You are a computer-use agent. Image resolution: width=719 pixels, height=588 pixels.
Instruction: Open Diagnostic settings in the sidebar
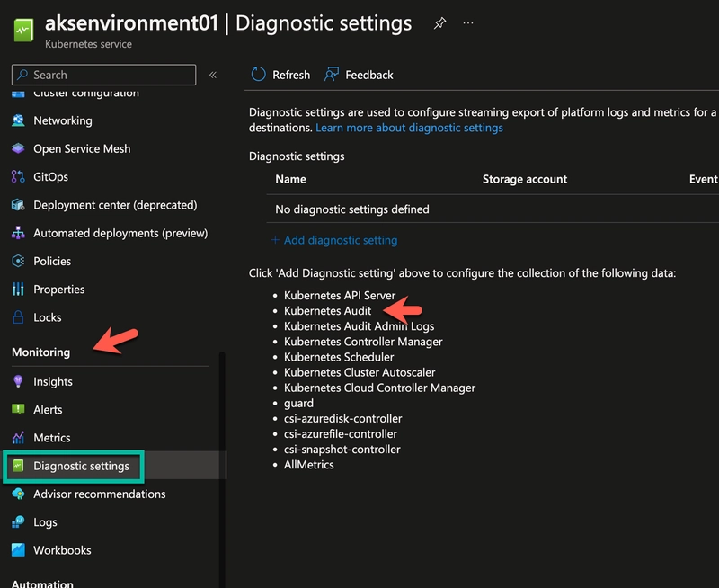click(x=81, y=466)
